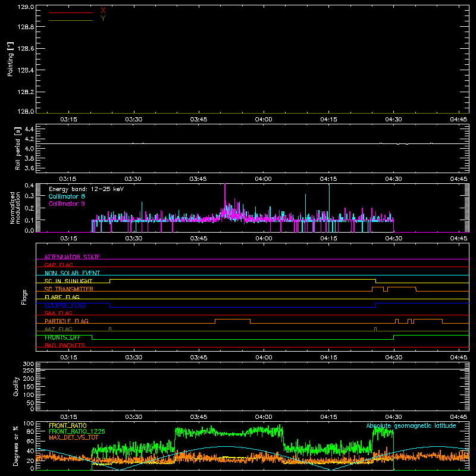This screenshot has width=476, height=476.
Task: Click the '300' quality tick label
Action: (x=29, y=364)
